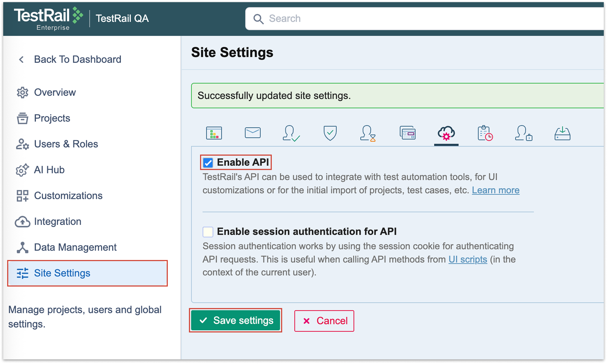
Task: Click the Data Management node icon
Action: (22, 247)
